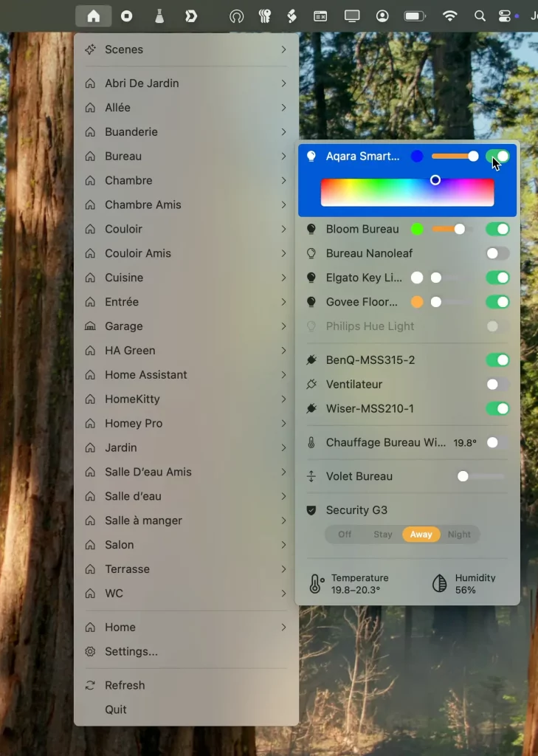
Task: Turn on the Bureau Nanoleaf light switch
Action: click(x=497, y=254)
